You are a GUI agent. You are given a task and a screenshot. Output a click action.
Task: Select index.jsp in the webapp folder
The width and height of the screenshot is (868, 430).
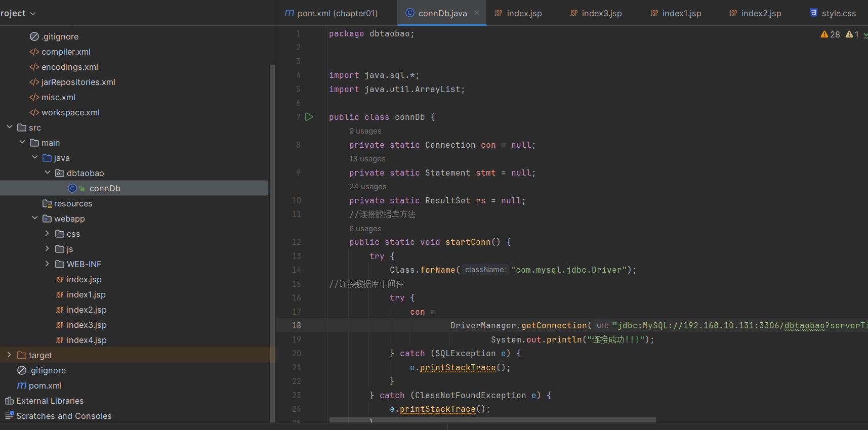coord(84,279)
